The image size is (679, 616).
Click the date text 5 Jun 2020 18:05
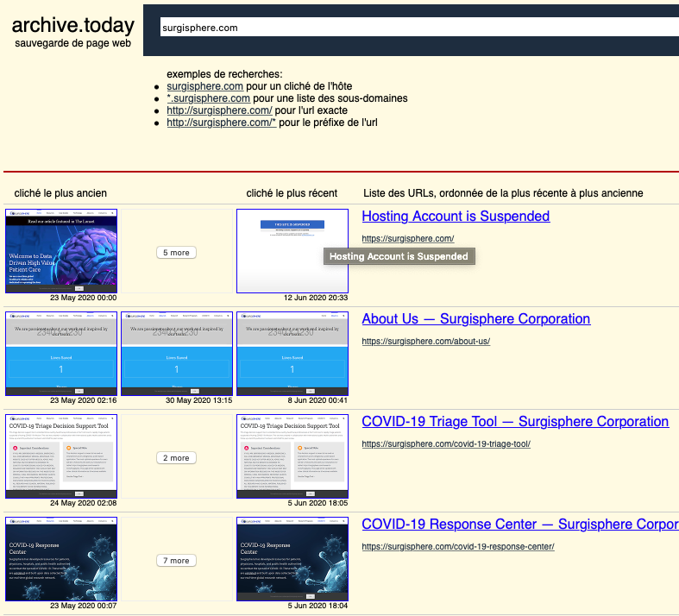click(x=317, y=503)
